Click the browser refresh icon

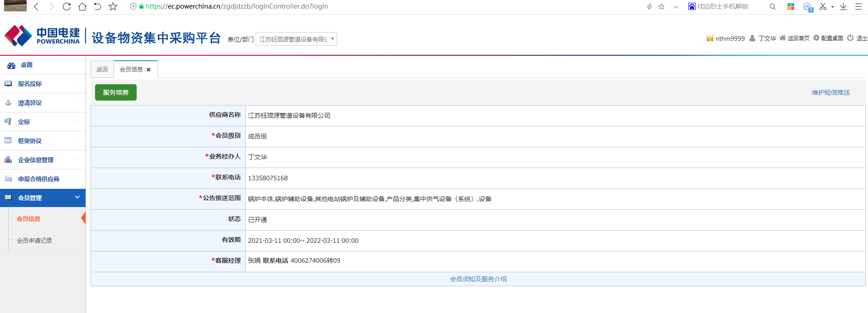tap(67, 6)
